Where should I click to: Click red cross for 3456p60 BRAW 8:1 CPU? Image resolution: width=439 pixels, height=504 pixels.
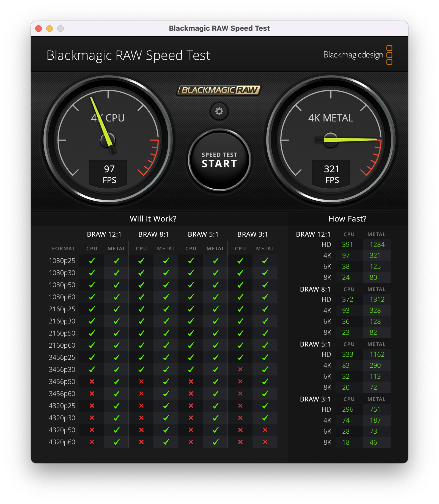point(141,394)
